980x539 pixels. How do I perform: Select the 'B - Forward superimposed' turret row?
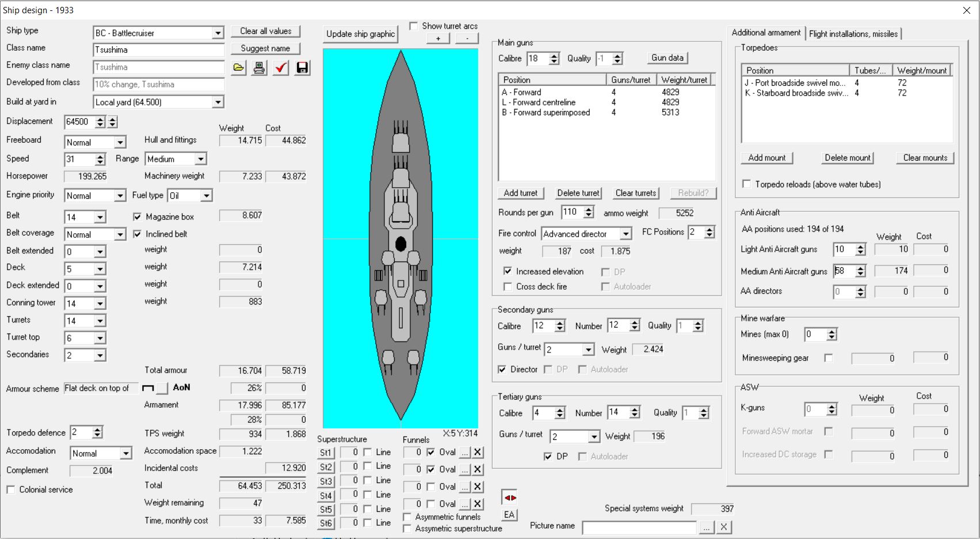click(x=607, y=113)
